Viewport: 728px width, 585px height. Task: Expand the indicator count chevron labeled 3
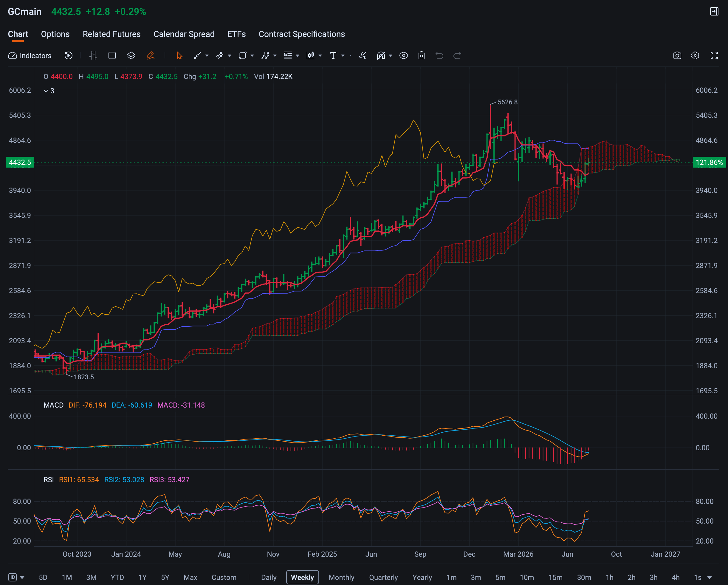click(49, 91)
